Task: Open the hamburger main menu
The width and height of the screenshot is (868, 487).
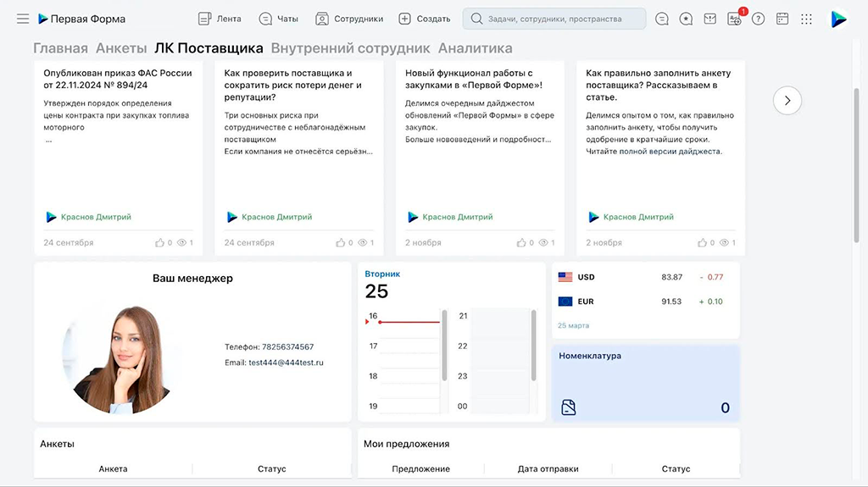Action: point(23,19)
